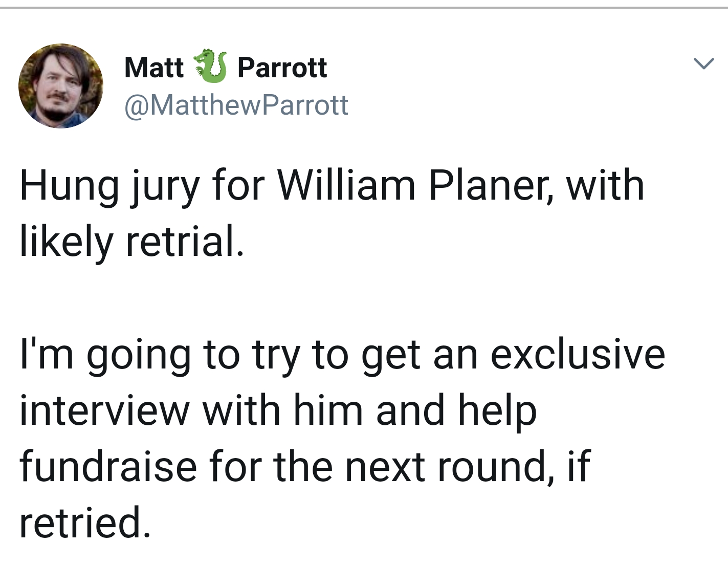
Task: Click the green dragon emoji in display name
Action: tap(210, 67)
